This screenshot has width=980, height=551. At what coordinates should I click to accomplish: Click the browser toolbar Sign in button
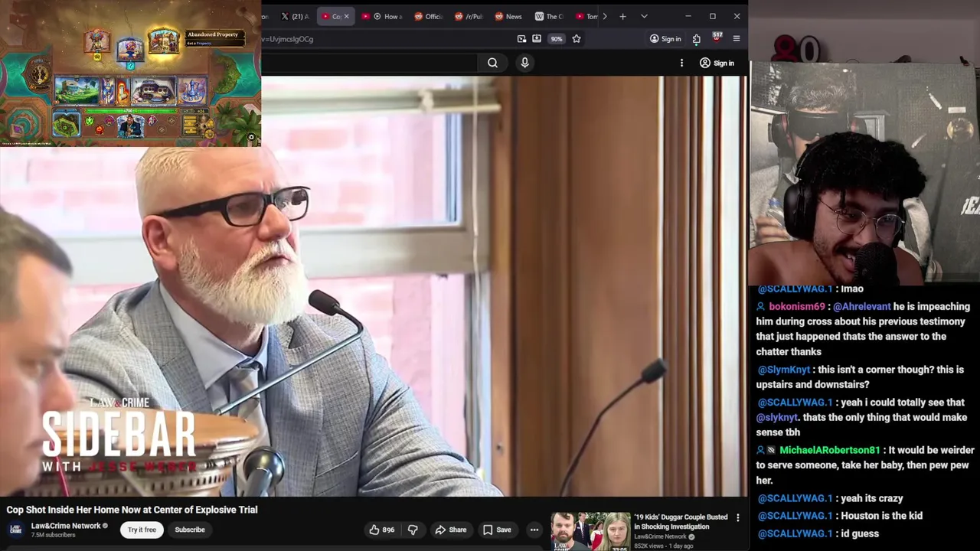click(x=665, y=39)
